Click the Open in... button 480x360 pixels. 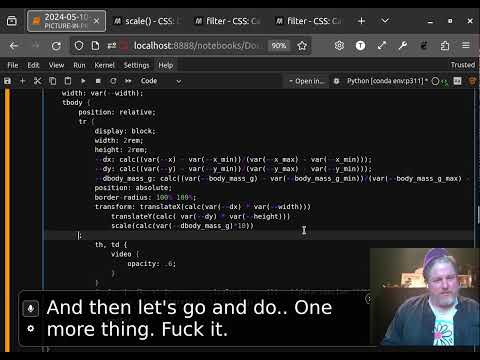point(307,81)
